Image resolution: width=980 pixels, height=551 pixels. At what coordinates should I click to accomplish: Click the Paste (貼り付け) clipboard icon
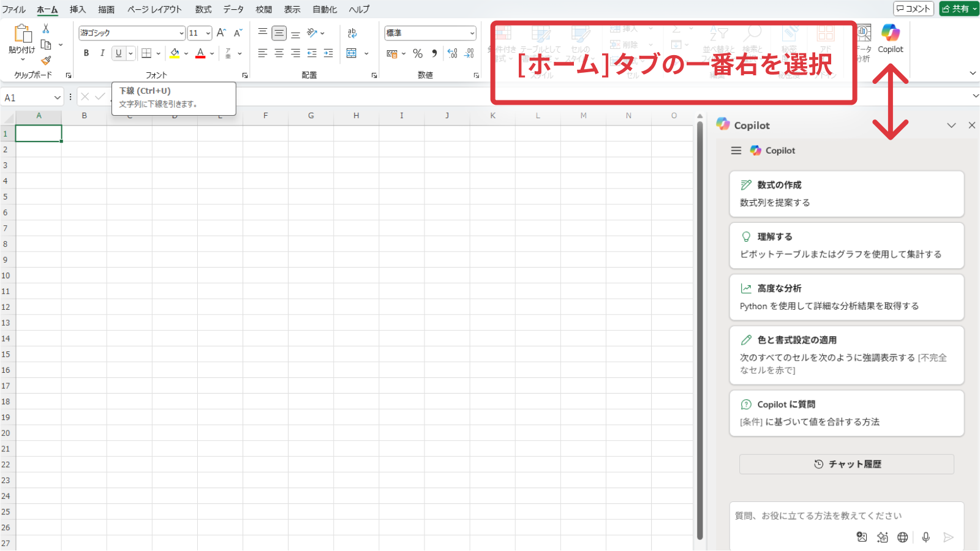click(23, 34)
